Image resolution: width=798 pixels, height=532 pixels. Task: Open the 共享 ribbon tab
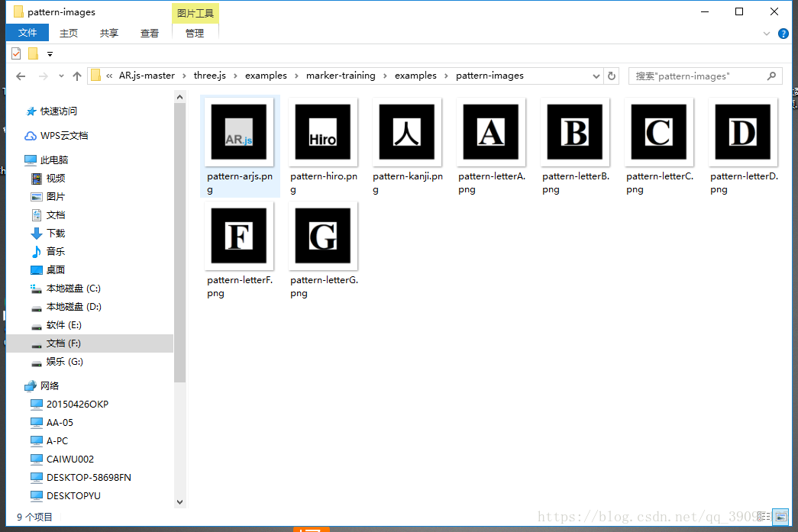(x=109, y=33)
